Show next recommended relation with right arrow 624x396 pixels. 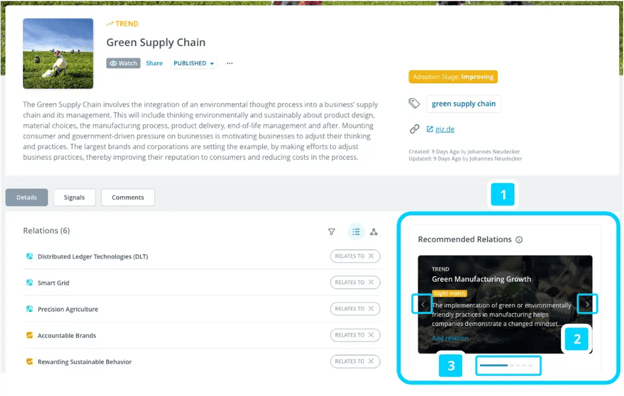587,304
